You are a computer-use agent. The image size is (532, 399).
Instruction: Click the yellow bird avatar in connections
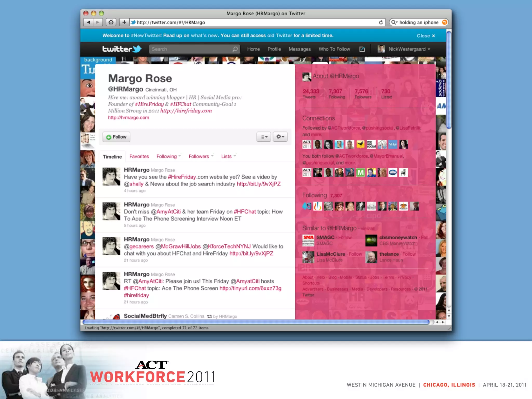(x=361, y=144)
